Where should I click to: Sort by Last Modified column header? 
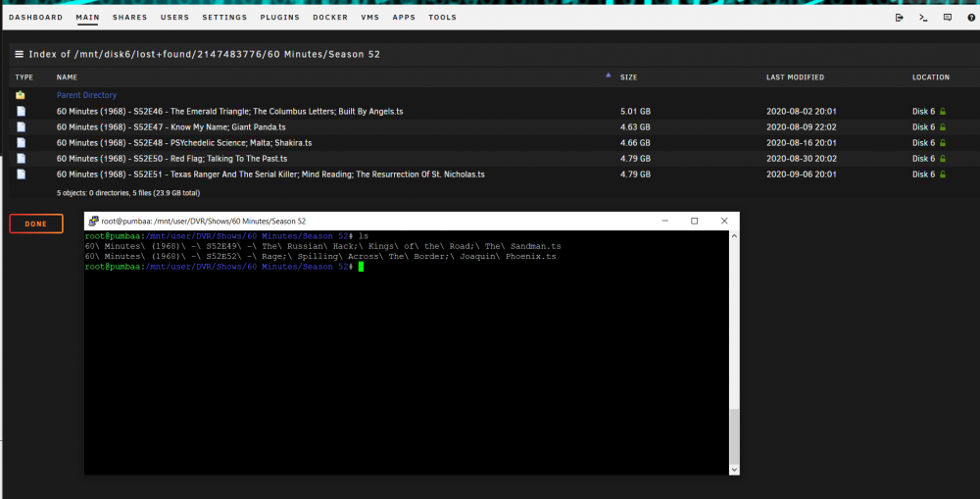[x=795, y=77]
